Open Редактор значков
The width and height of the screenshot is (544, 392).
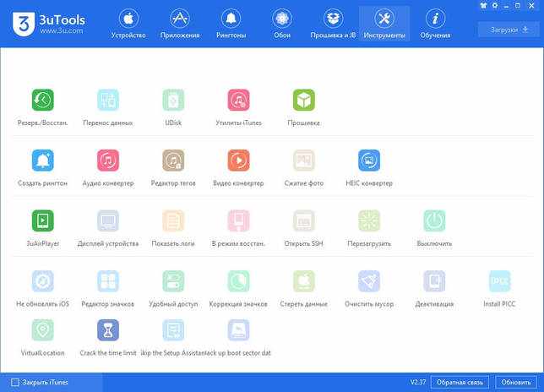pos(108,281)
